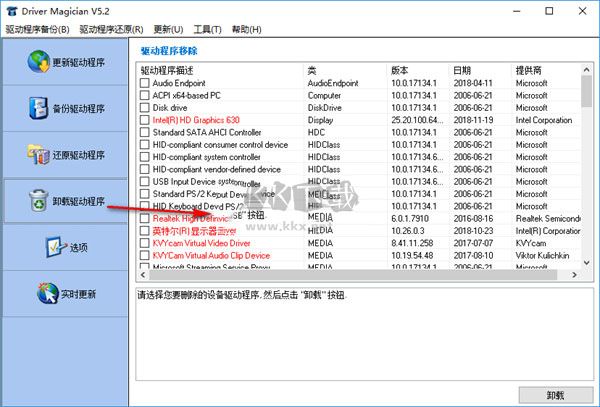600x407 pixels.
Task: Click the horizontal scrollbar thumb under the list
Action: click(353, 275)
